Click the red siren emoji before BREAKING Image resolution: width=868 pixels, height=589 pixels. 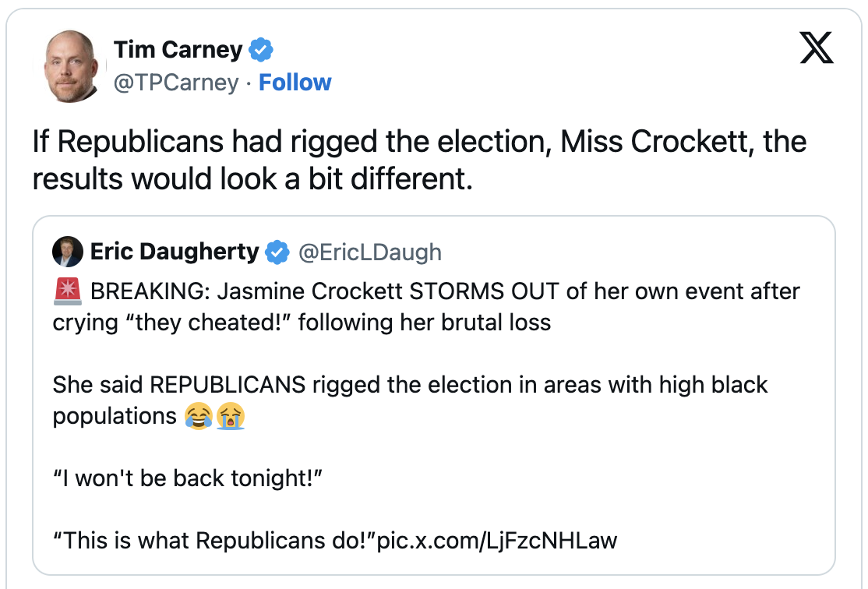click(x=68, y=291)
